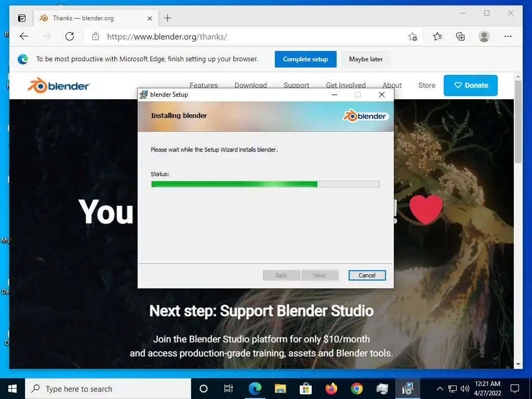
Task: Open the Store link on blender.org
Action: tap(427, 85)
